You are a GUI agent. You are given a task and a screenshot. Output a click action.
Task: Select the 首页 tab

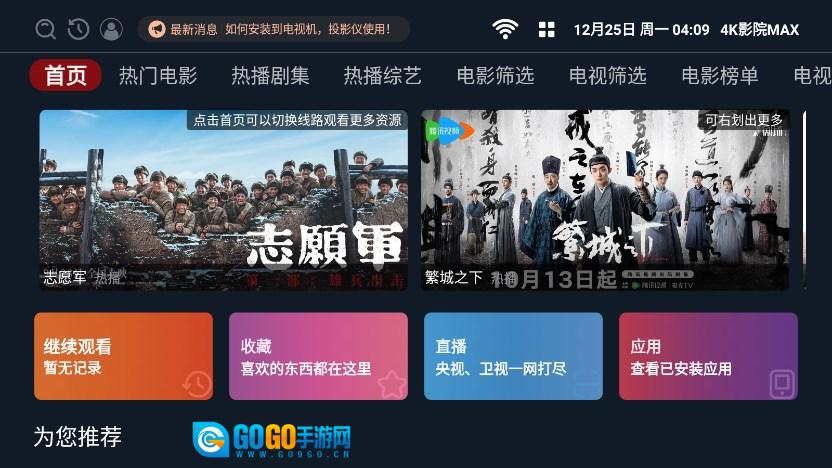(65, 75)
